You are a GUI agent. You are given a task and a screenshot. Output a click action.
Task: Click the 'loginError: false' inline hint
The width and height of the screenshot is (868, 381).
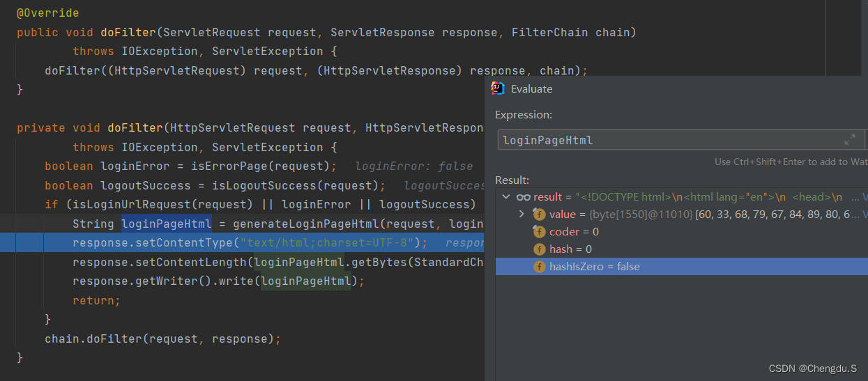click(414, 166)
